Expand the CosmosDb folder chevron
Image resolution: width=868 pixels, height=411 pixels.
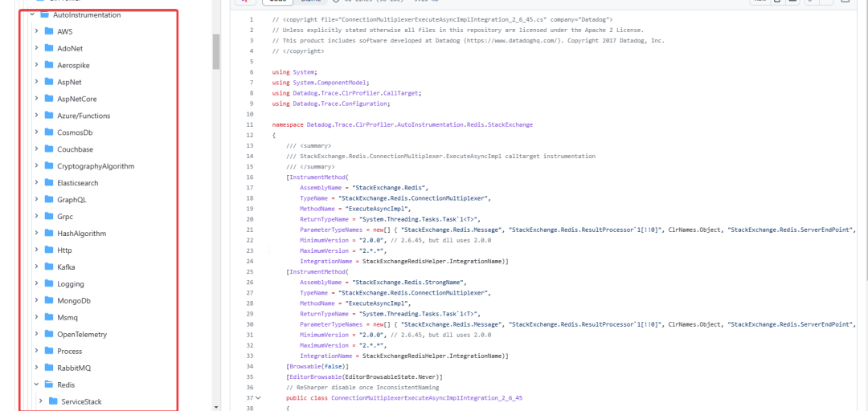[x=36, y=132]
